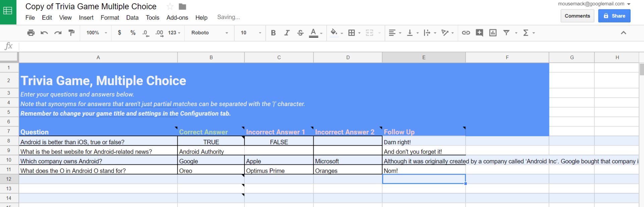Click the insert chart icon

pos(493,33)
